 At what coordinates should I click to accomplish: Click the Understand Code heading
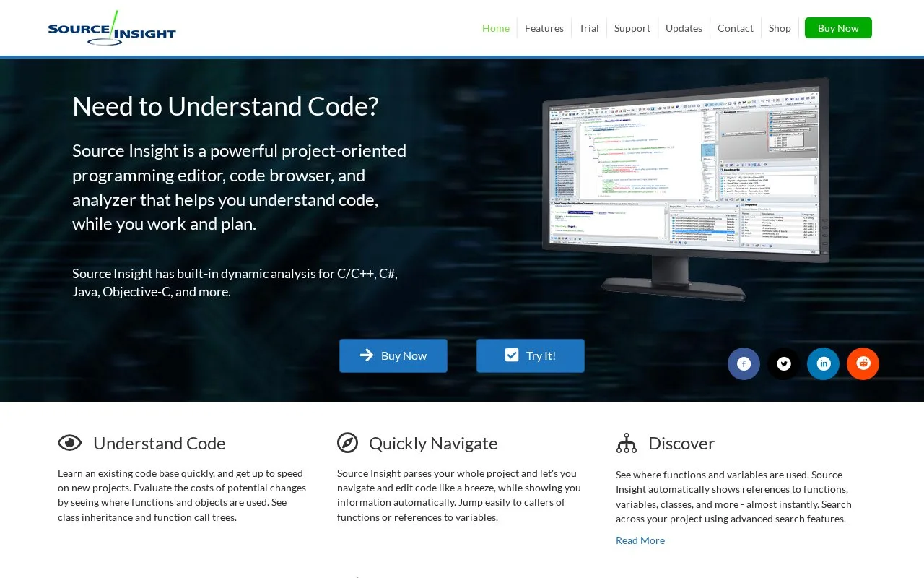(160, 443)
